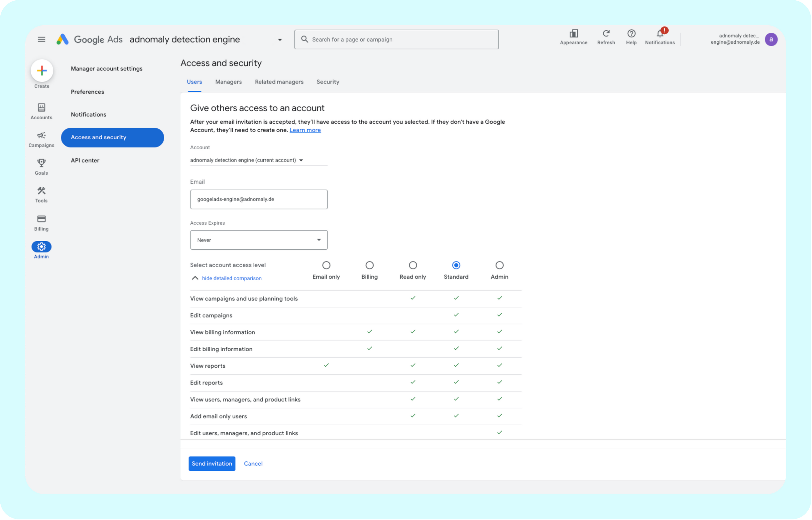Switch to the Security tab

pyautogui.click(x=327, y=82)
